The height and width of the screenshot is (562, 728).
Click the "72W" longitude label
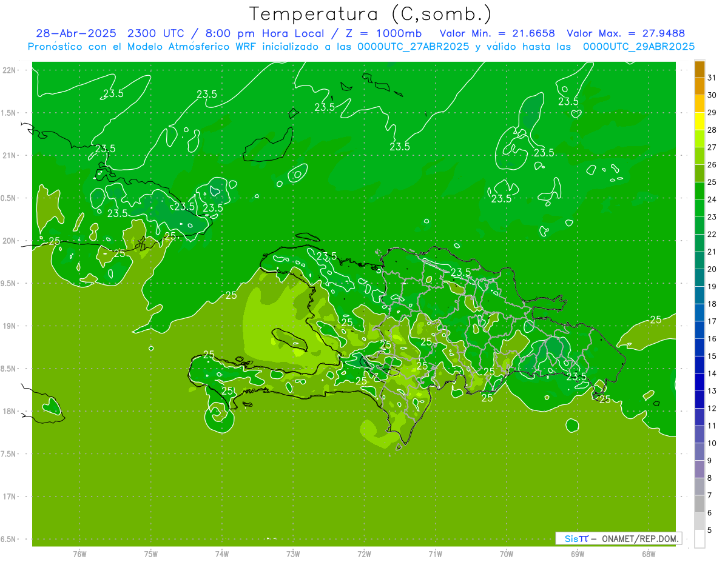364,554
